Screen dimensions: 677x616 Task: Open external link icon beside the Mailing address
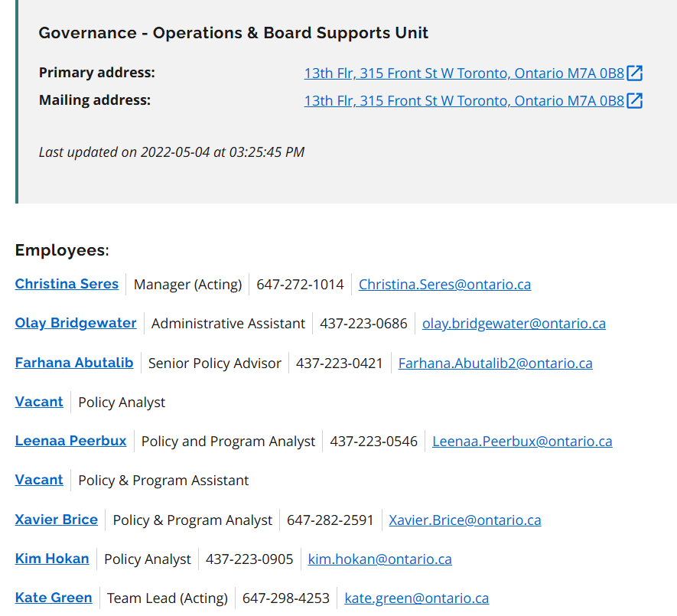(x=634, y=101)
